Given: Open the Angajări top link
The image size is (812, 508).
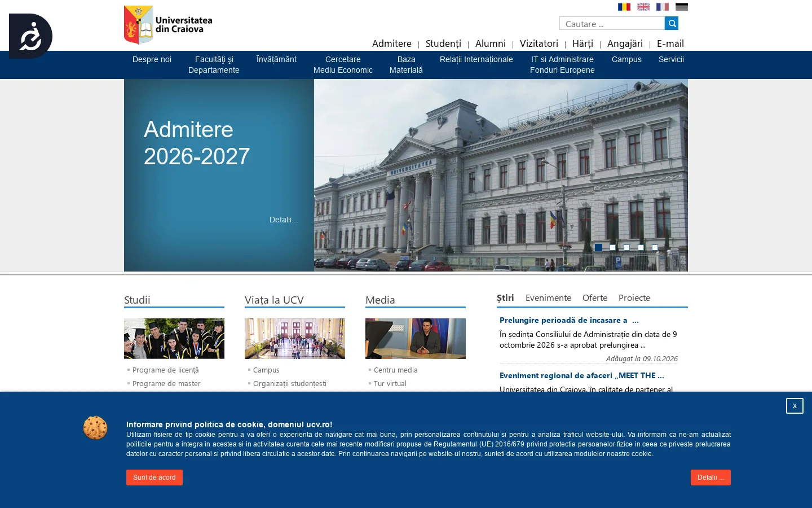Looking at the screenshot, I should [625, 43].
